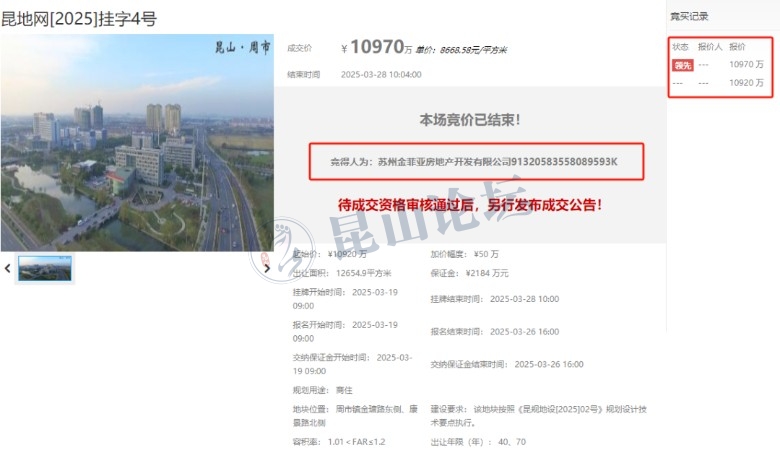
Task: Click the red 待成交资格审核 notice text
Action: coord(469,204)
